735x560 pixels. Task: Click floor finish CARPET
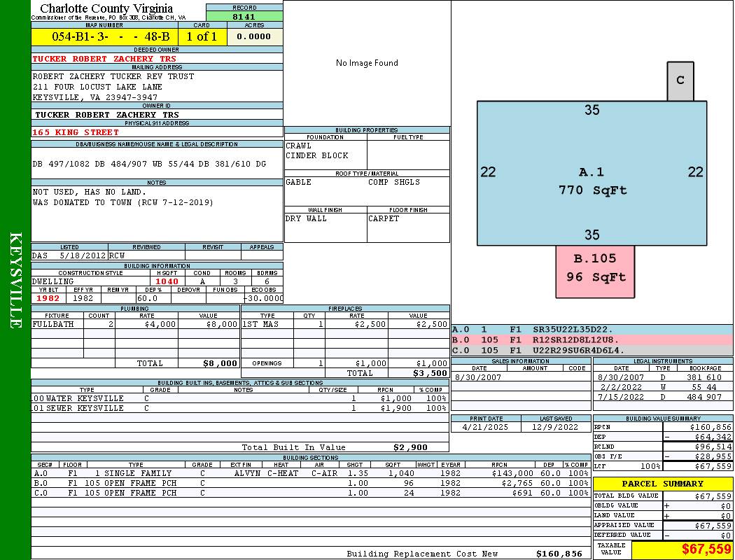[384, 219]
